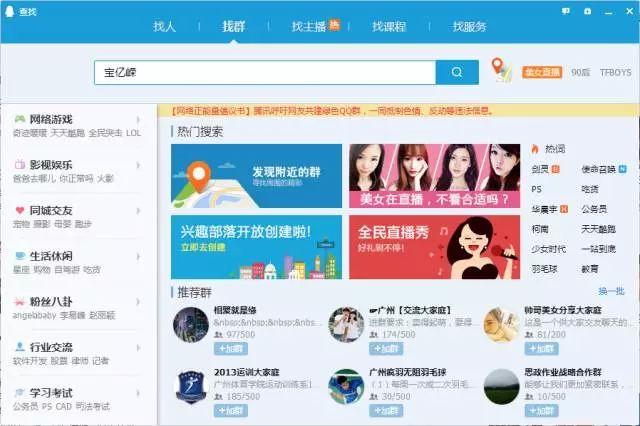Click the magnifier search button

(x=457, y=72)
